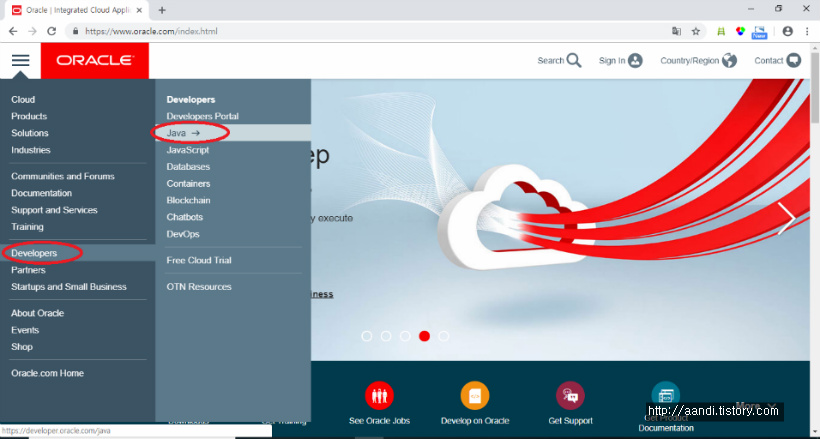The image size is (820, 439).
Task: Open Free Cloud Trial link
Action: [199, 260]
